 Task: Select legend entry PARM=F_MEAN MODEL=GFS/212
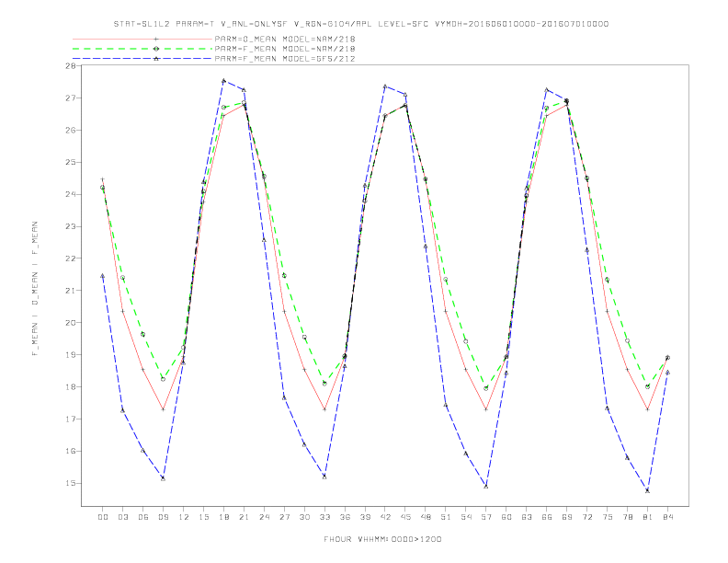(285, 59)
